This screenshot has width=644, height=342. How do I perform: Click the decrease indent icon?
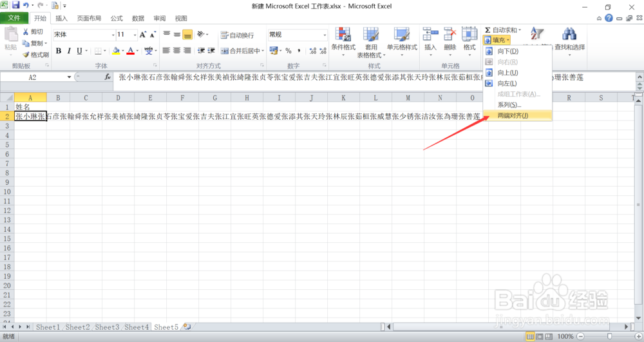201,50
